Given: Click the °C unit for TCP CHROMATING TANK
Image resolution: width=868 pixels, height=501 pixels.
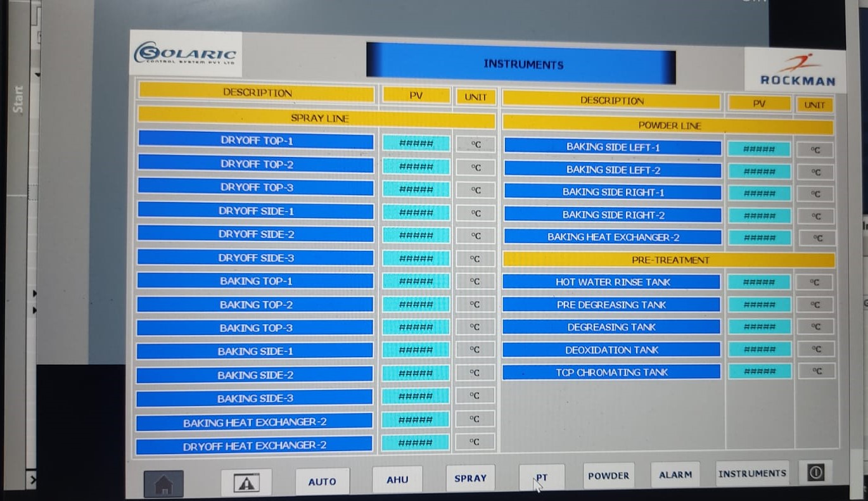Looking at the screenshot, I should click(x=816, y=371).
